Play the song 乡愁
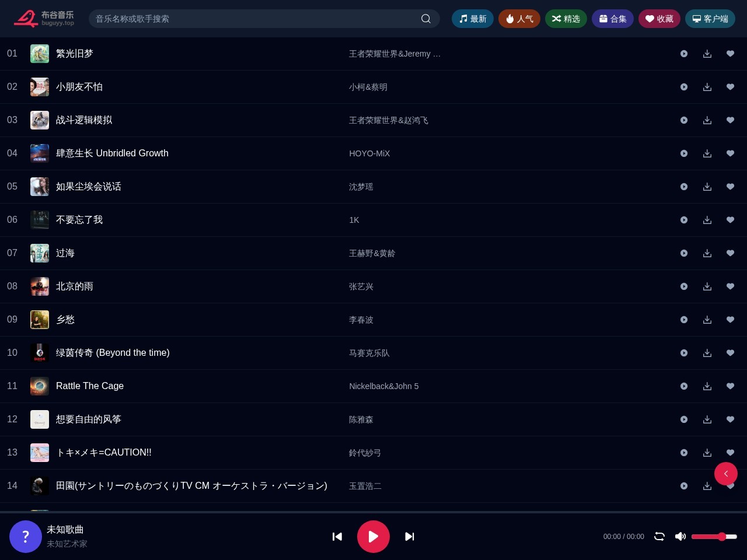The width and height of the screenshot is (747, 560). point(684,320)
